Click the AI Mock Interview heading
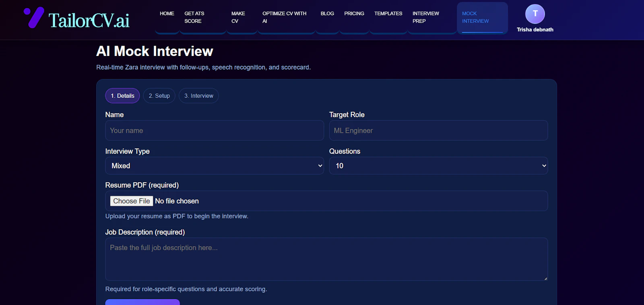 point(155,51)
